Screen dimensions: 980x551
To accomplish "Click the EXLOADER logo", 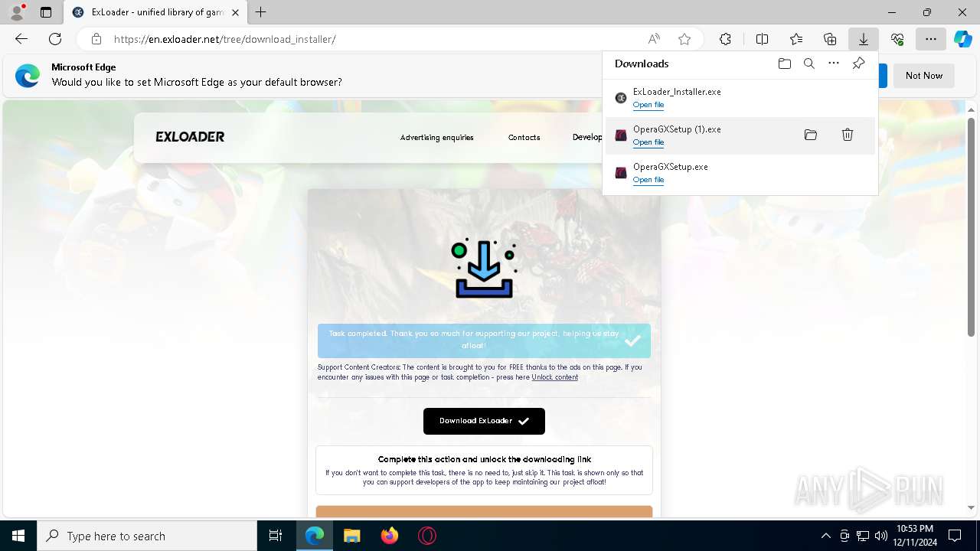I will pyautogui.click(x=190, y=137).
